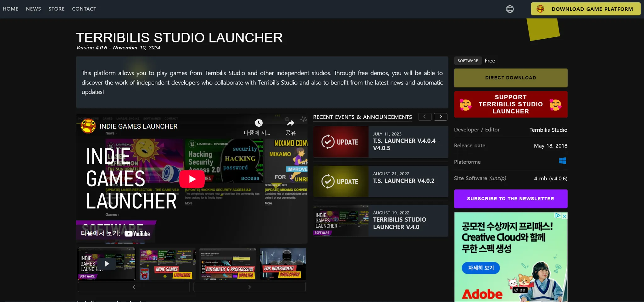
Task: Play the Indie Games Launcher YouTube video
Action: [x=192, y=179]
